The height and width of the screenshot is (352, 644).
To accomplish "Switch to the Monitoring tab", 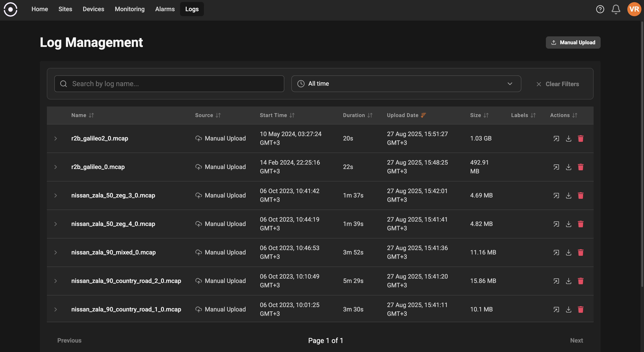I will 129,9.
